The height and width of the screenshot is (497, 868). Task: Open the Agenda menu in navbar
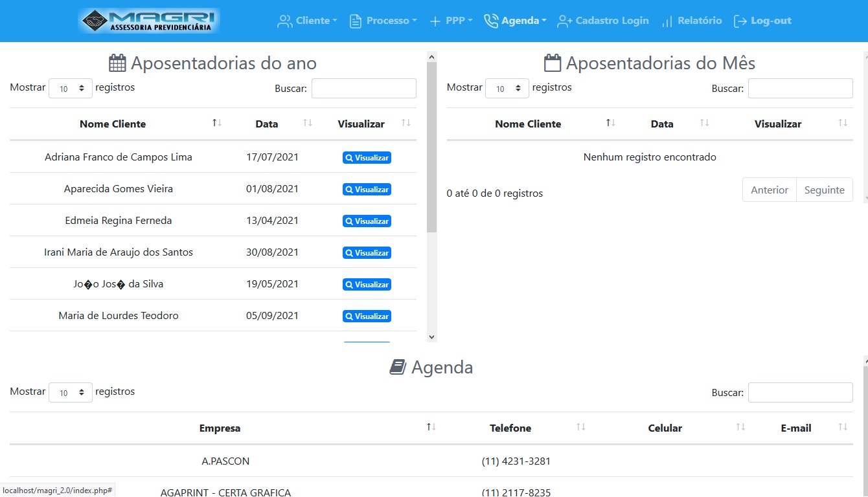[x=516, y=21]
